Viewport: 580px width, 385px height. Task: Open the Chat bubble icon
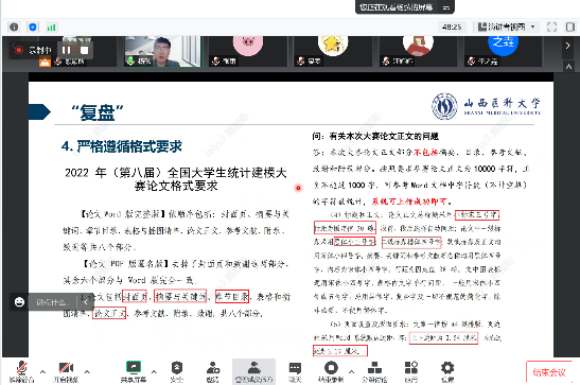click(295, 372)
